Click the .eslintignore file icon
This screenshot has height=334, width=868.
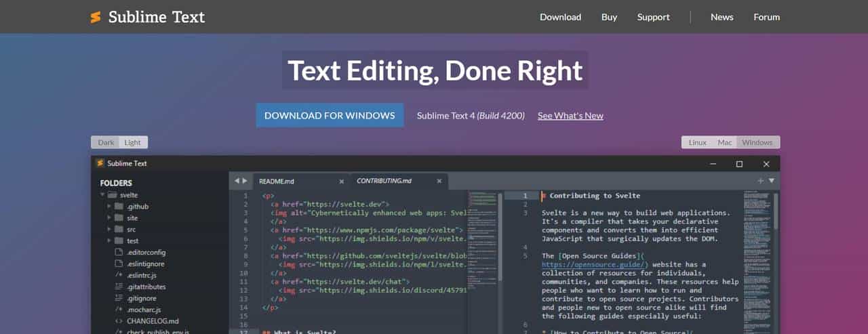click(119, 264)
